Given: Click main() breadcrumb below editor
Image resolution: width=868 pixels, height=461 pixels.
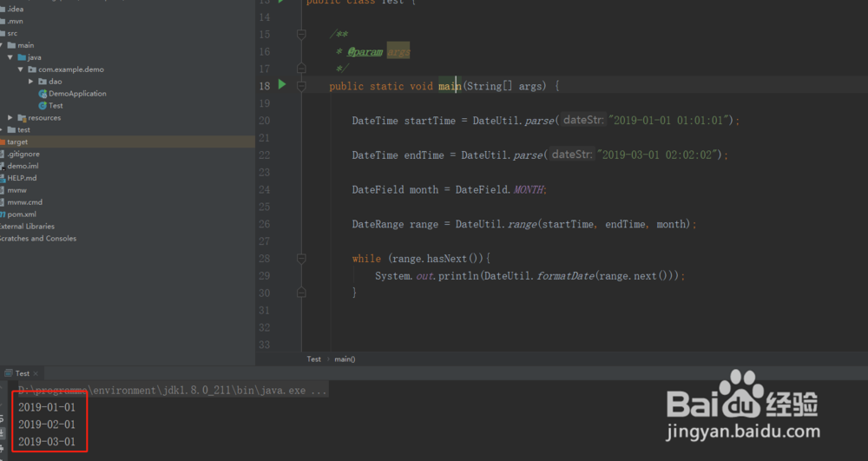Looking at the screenshot, I should (345, 359).
